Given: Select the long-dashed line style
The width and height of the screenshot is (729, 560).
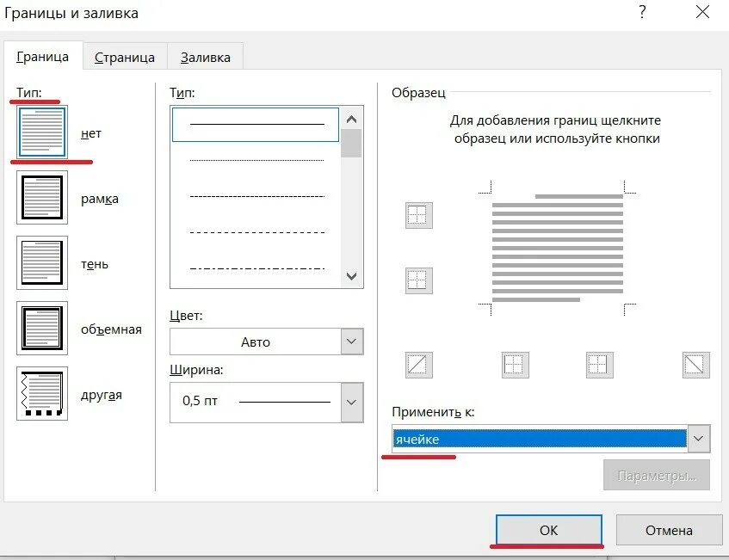Looking at the screenshot, I should pos(256,232).
